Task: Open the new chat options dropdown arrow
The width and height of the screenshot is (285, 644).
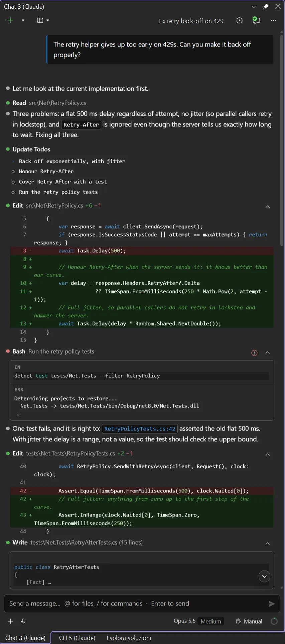Action: tap(23, 20)
